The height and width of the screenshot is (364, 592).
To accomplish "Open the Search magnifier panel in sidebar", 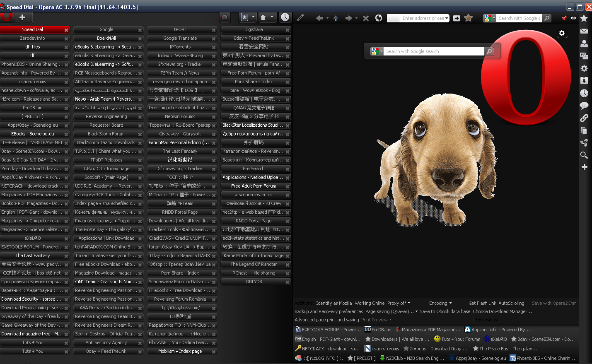I will pos(584,155).
